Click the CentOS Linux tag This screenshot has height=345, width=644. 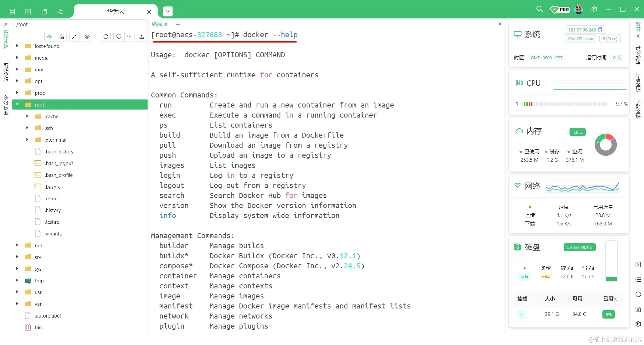tap(580, 39)
